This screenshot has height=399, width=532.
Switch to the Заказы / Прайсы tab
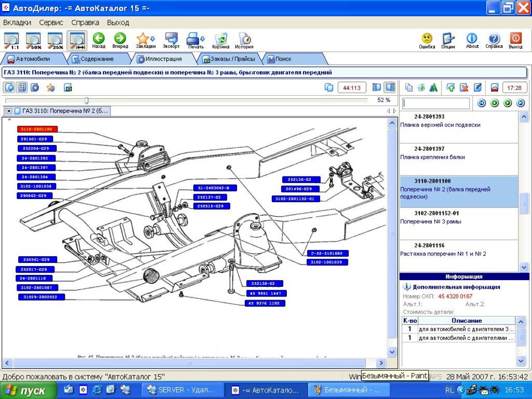229,59
